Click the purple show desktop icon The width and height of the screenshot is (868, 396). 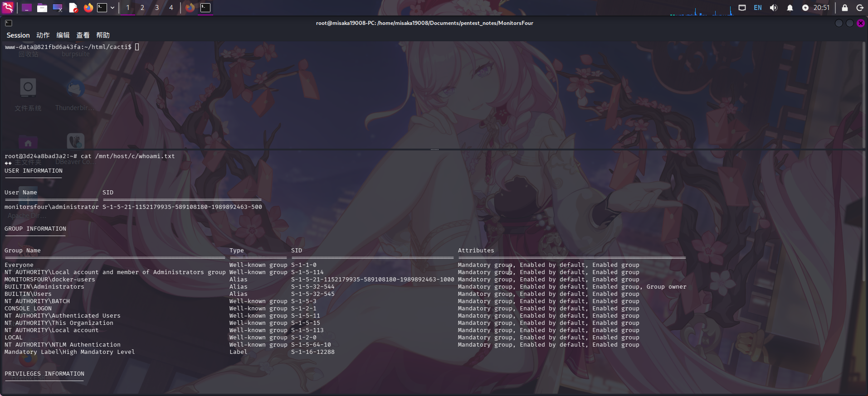[27, 8]
